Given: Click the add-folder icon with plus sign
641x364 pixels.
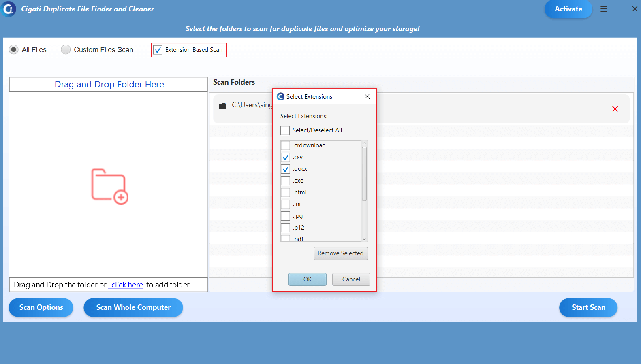Looking at the screenshot, I should pos(110,186).
